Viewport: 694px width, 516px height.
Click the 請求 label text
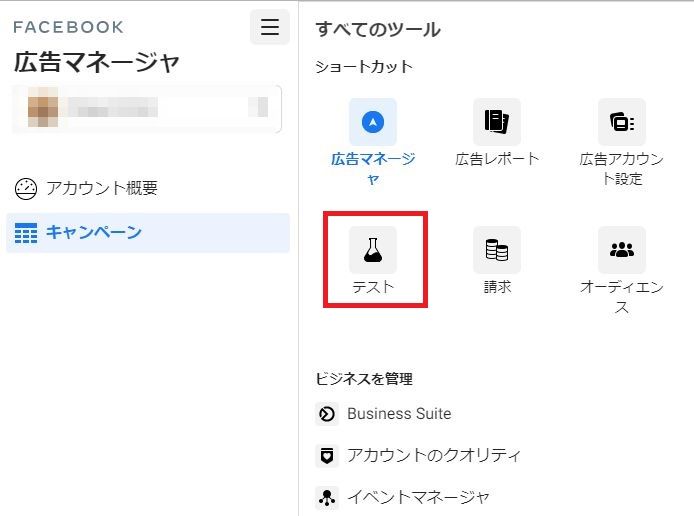coord(497,287)
